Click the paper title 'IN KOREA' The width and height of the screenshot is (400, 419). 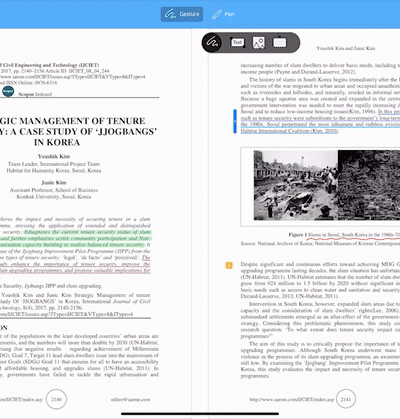pyautogui.click(x=57, y=142)
